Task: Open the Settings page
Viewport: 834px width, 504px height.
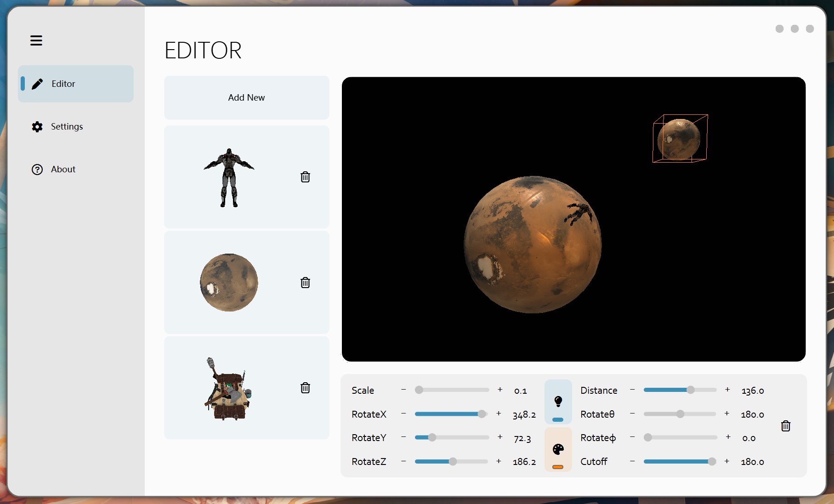Action: [67, 126]
